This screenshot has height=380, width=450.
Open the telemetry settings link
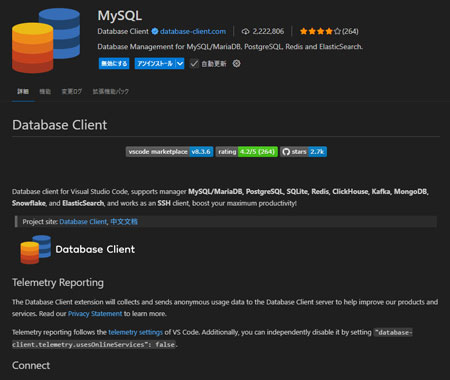click(135, 332)
